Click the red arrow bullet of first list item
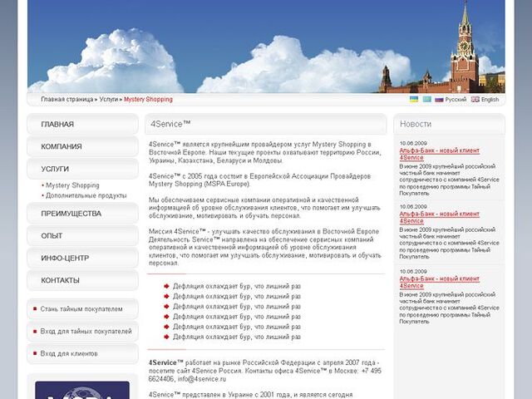The image size is (532, 399). point(166,286)
